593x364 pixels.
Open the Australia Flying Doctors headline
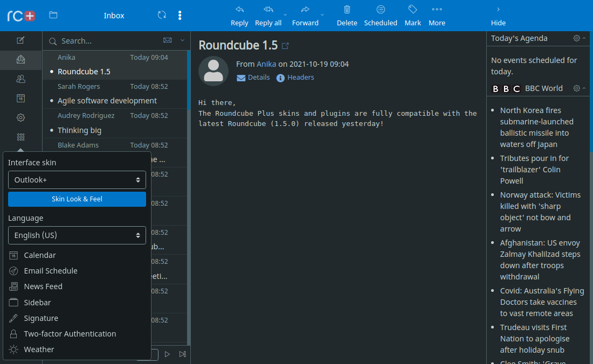542,302
